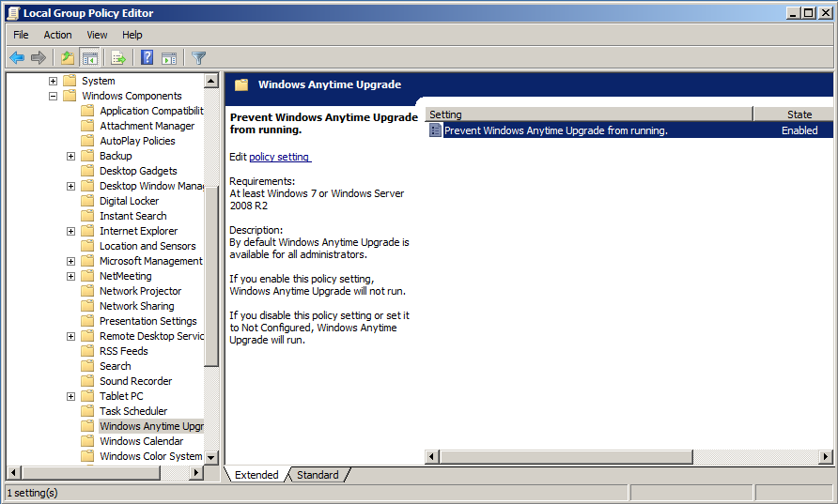Click folder icon next to Location and Sensors

(x=87, y=246)
